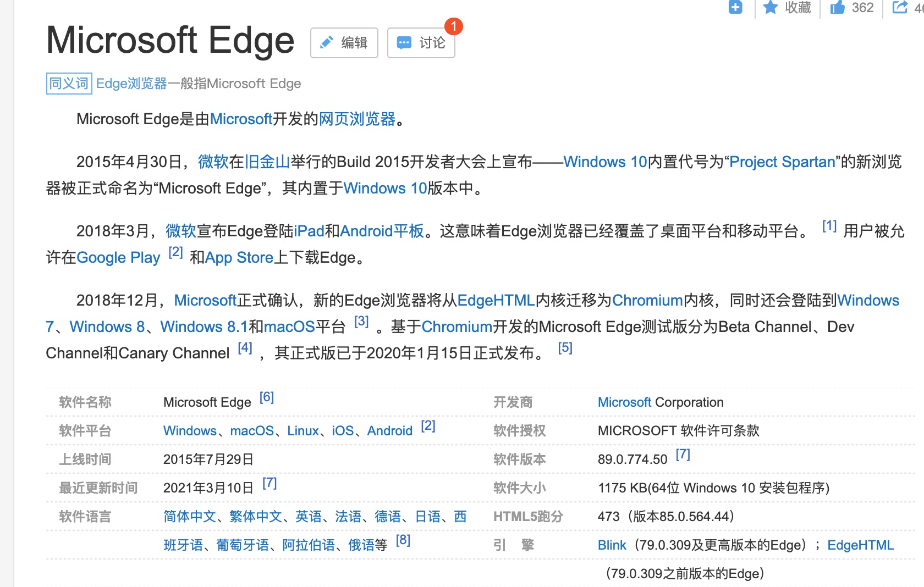Open 微软 link in 2018年3月 paragraph

181,231
